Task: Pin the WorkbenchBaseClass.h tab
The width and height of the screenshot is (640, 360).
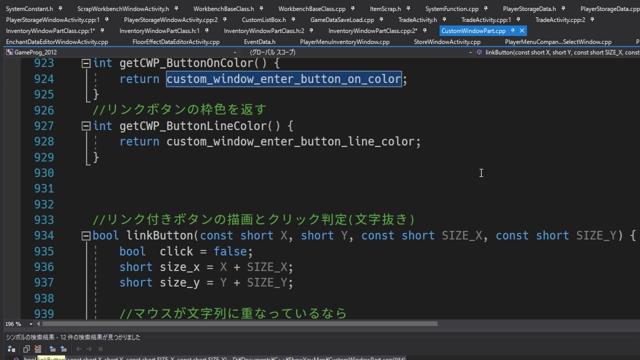Action: coord(261,8)
